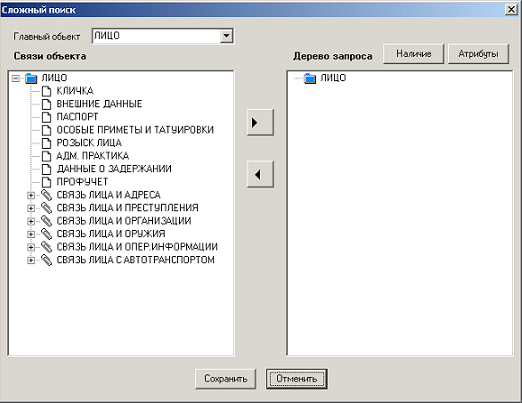Click paperclip icon of СВЯЗЬ ЛИЦА И ПРЕСТУПЛЕНИЯ

(46, 208)
